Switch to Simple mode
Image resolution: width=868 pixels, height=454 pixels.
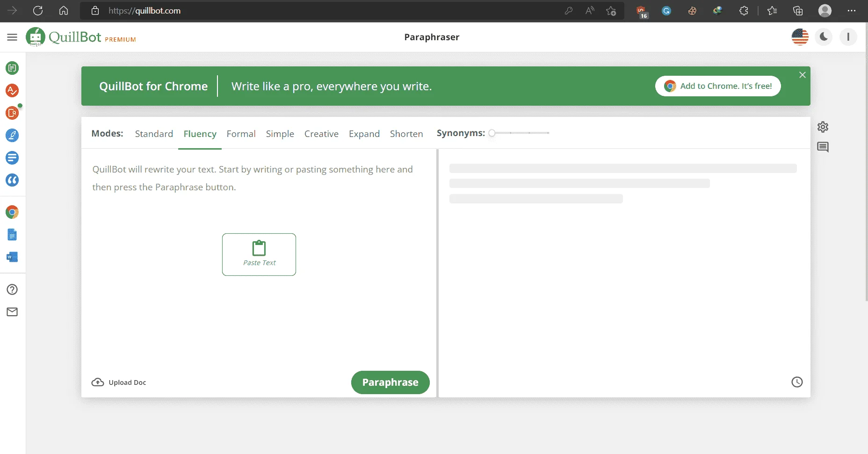[x=280, y=134]
